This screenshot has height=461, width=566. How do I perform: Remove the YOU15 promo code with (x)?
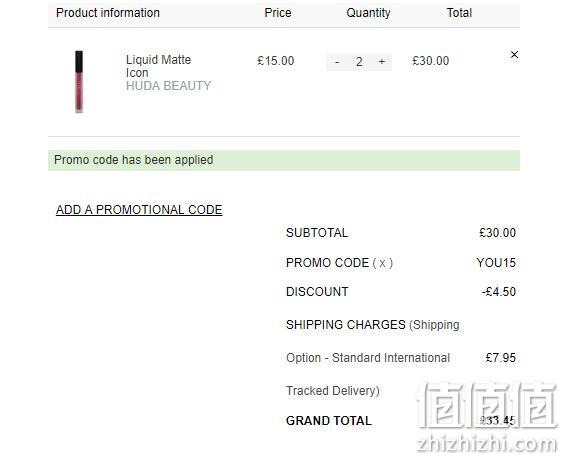click(382, 263)
